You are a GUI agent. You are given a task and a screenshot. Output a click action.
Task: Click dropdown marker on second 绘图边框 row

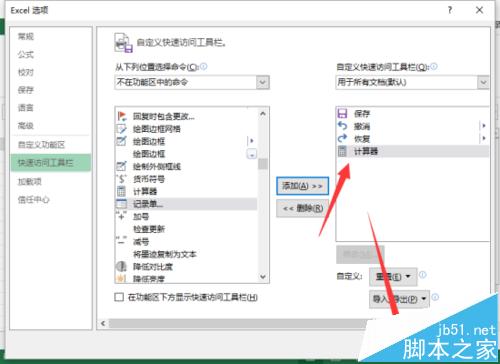pos(252,154)
